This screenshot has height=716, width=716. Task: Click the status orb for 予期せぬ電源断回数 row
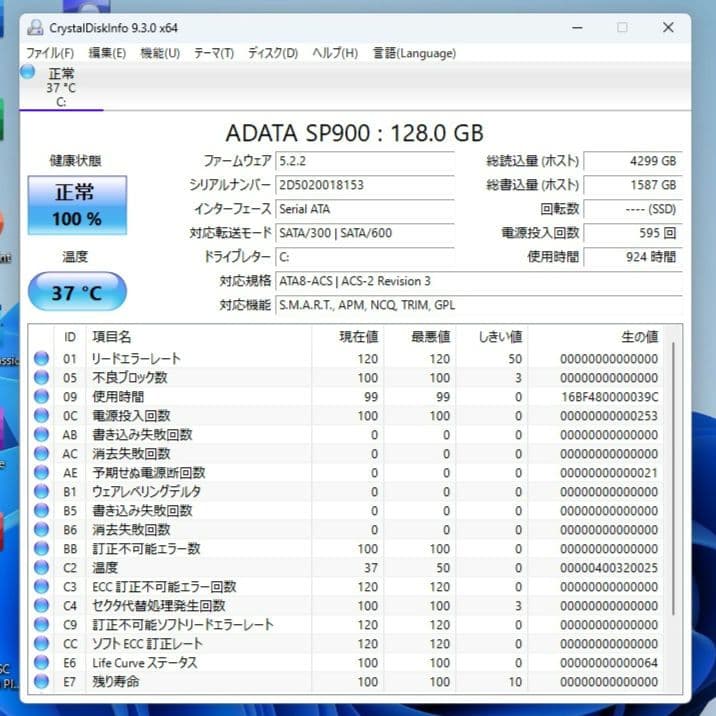coord(42,473)
